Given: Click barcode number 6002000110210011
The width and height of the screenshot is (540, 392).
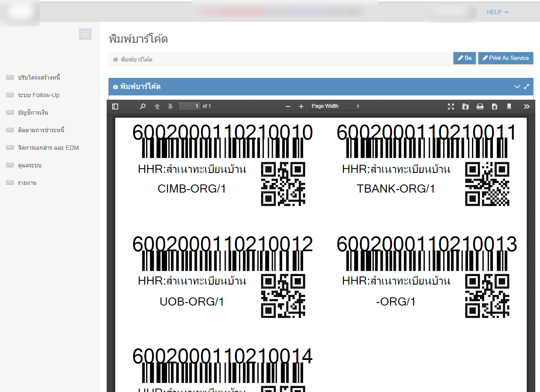Looking at the screenshot, I should [x=427, y=133].
